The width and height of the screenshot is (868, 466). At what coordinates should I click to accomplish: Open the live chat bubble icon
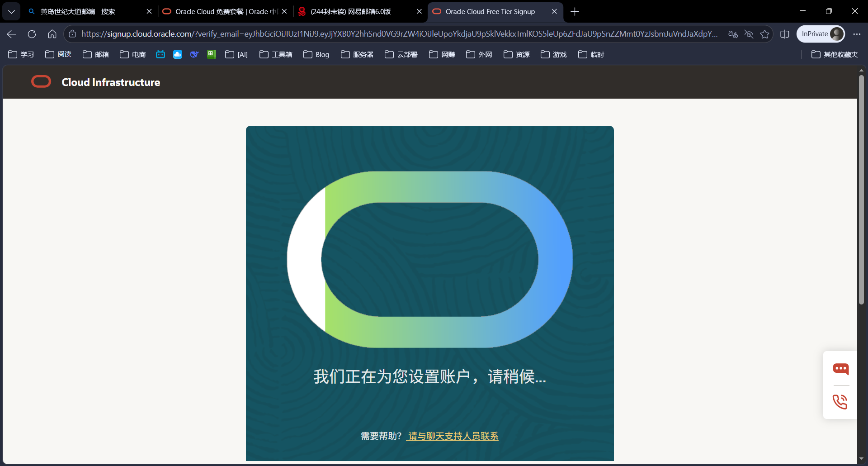pos(841,369)
